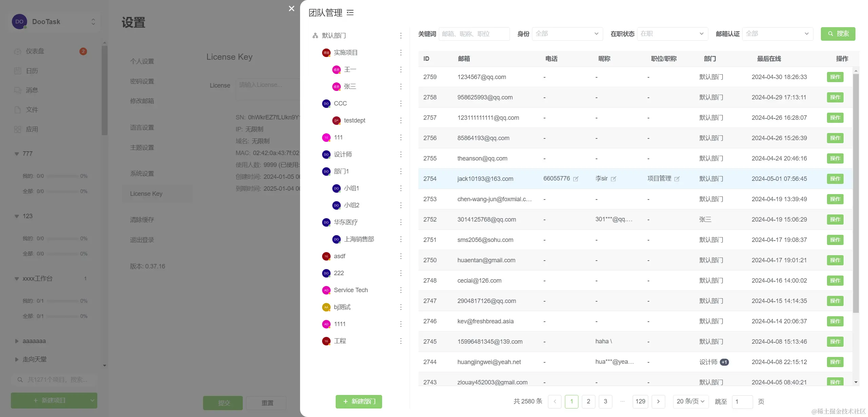Image resolution: width=868 pixels, height=417 pixels.
Task: Go to page 129 in pagination
Action: [x=640, y=401]
